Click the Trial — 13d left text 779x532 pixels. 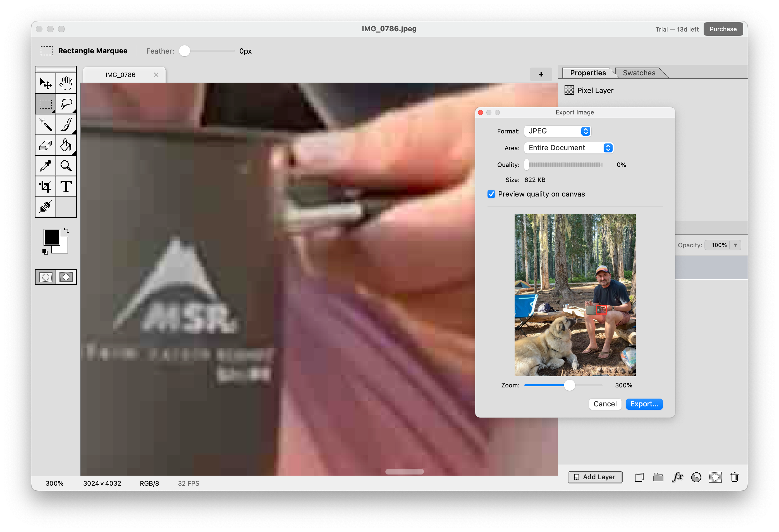coord(677,30)
